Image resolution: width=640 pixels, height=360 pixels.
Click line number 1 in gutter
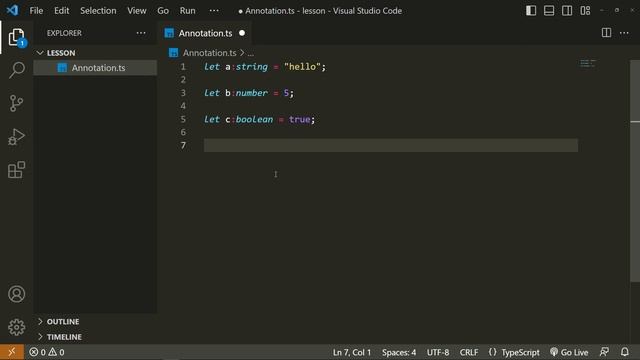point(183,67)
